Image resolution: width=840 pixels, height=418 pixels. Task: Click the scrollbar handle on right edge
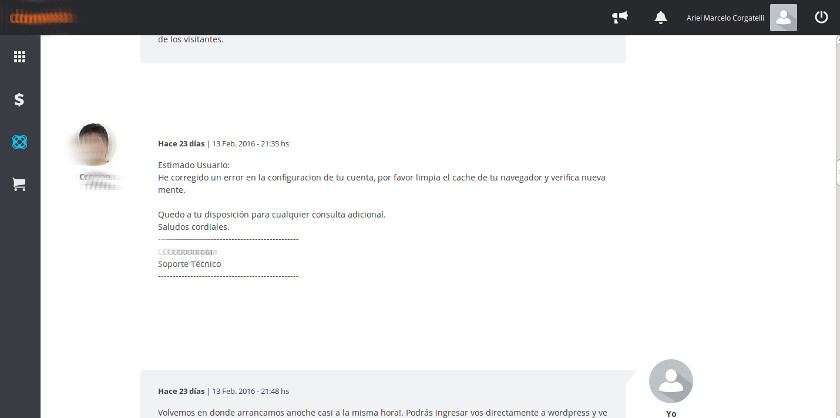click(x=836, y=170)
